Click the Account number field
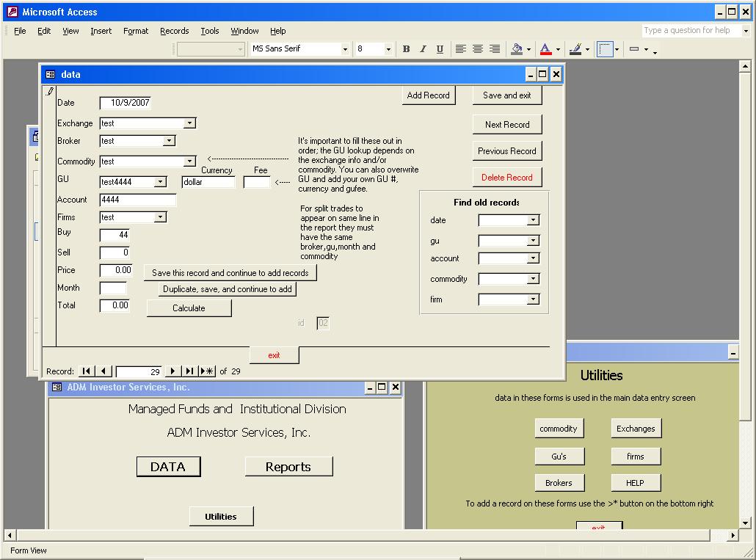756x560 pixels. coord(138,200)
